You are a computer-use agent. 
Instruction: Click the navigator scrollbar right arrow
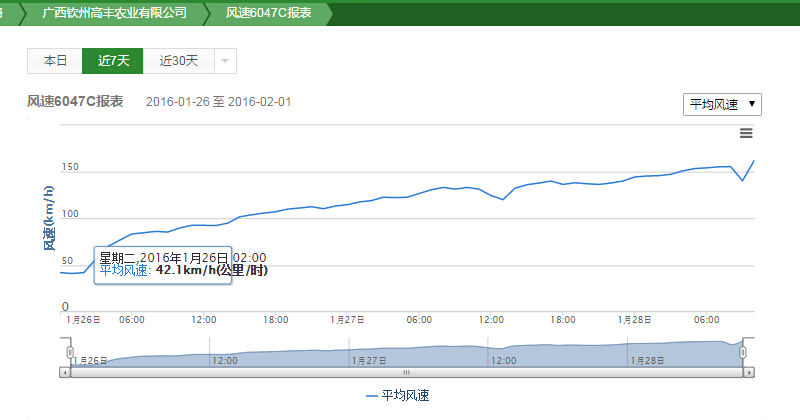[x=748, y=371]
